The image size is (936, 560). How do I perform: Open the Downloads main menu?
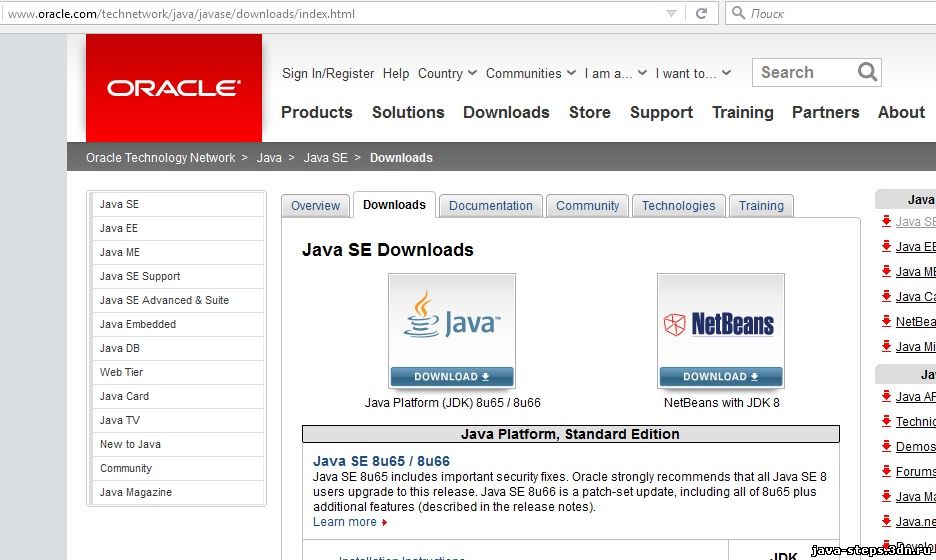point(506,112)
